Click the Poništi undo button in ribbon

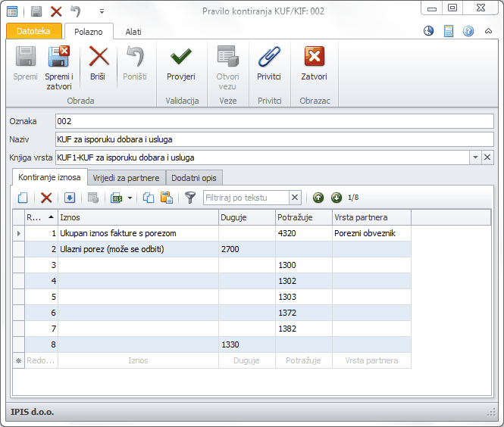tap(135, 64)
